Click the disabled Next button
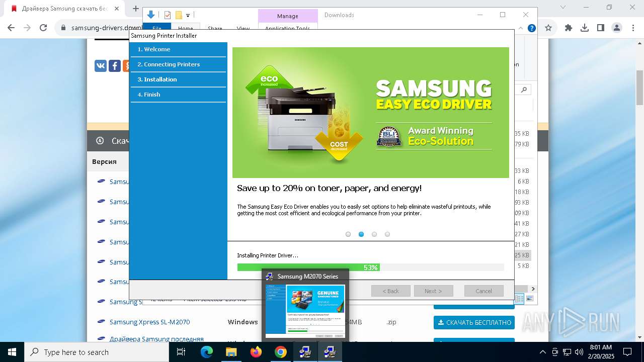The width and height of the screenshot is (644, 362). (433, 291)
